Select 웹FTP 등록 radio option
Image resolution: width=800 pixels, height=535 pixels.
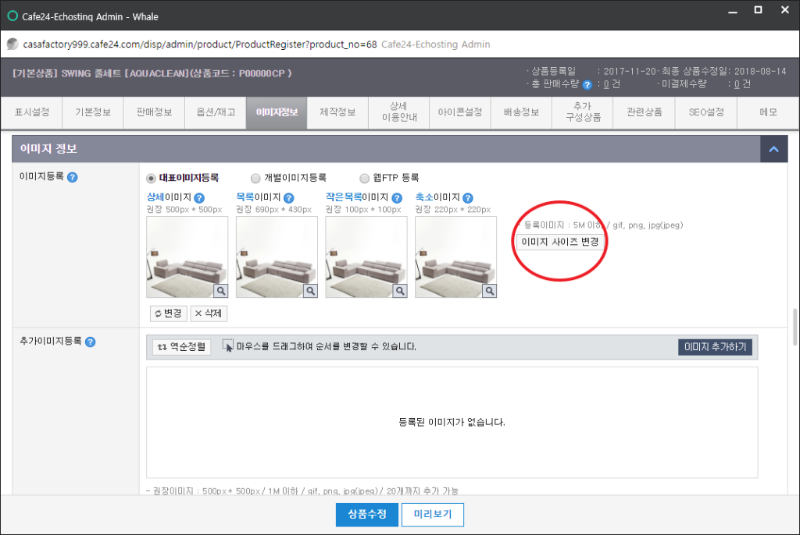[x=364, y=178]
